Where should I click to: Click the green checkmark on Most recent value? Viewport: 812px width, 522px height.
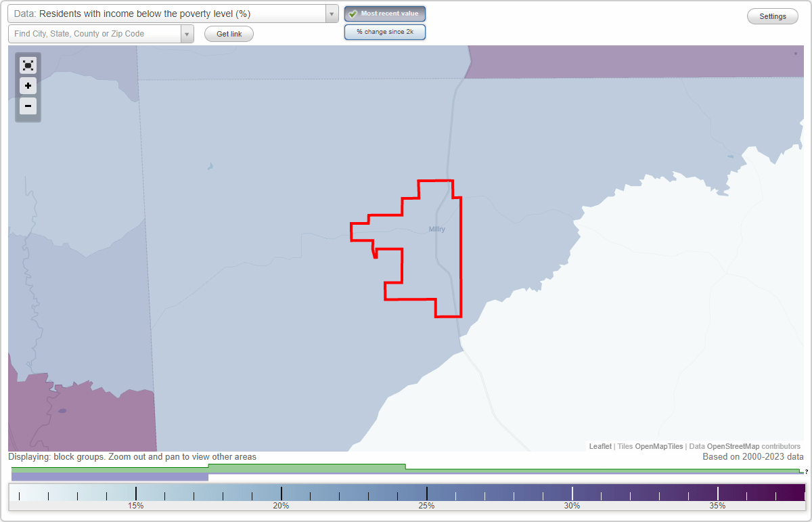coord(353,14)
